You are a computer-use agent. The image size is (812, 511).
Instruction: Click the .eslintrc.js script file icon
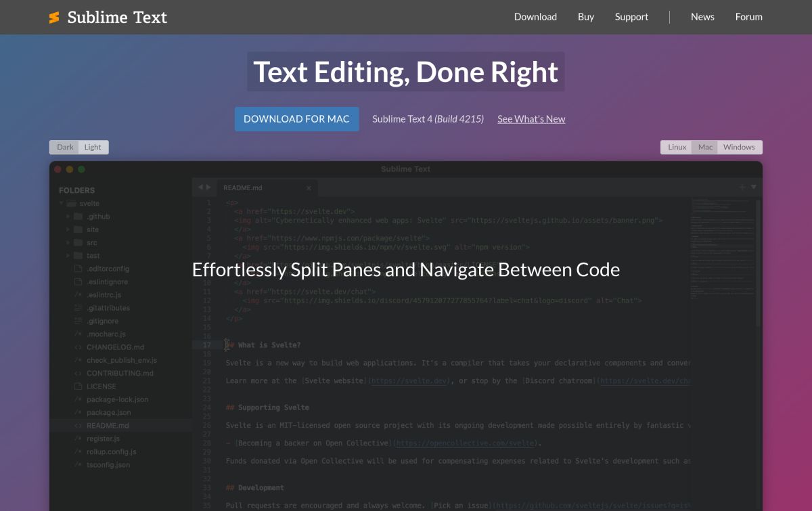point(78,295)
